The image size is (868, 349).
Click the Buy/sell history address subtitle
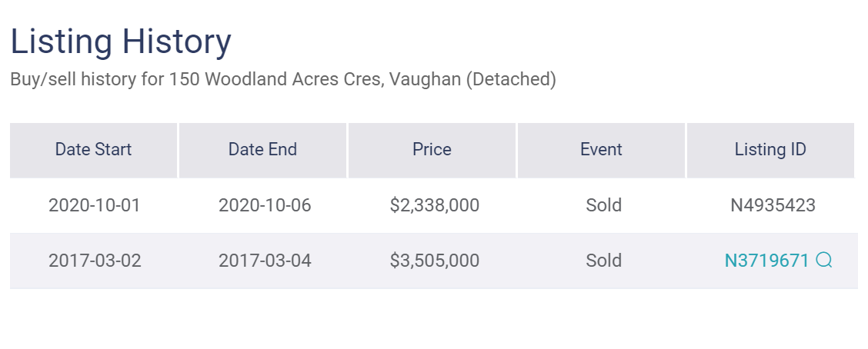click(283, 79)
